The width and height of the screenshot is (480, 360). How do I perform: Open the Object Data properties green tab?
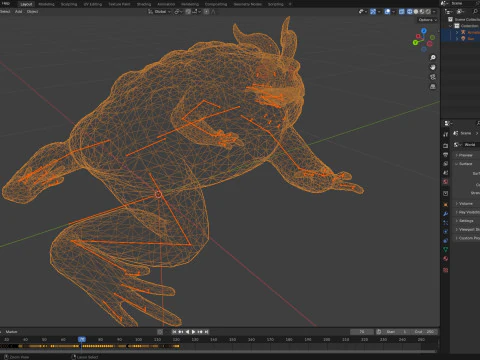click(x=446, y=250)
